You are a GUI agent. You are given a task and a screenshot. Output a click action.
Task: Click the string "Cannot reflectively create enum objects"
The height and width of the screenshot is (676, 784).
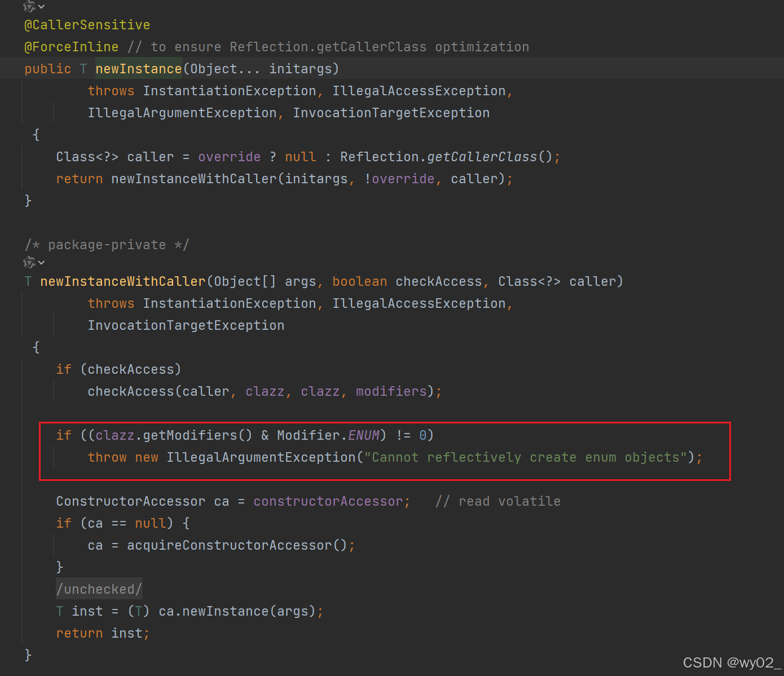[526, 457]
